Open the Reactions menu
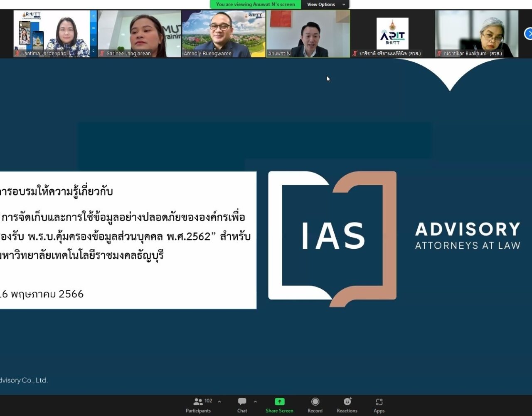The height and width of the screenshot is (416, 532). coord(347,406)
